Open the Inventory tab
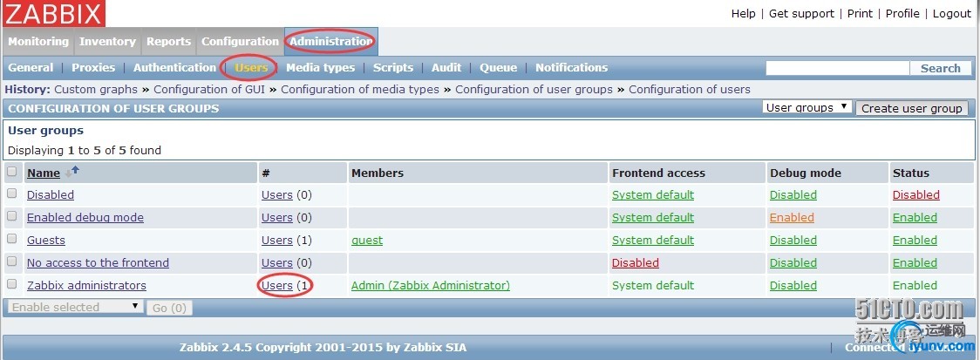 coord(107,41)
